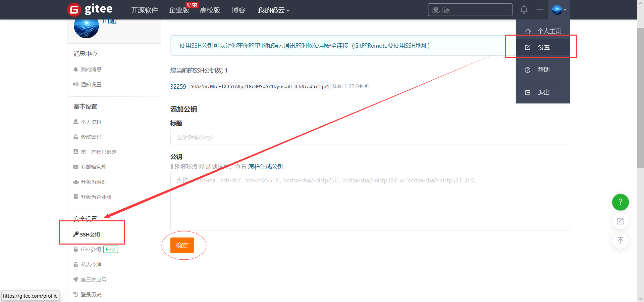The height and width of the screenshot is (302, 644).
Task: Click the 公钥标题 title input field
Action: [x=370, y=137]
